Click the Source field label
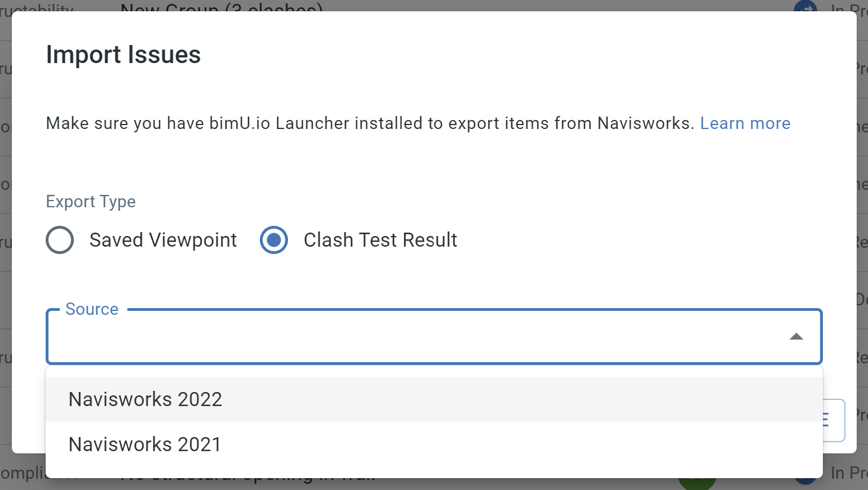Viewport: 868px width, 490px height. pyautogui.click(x=92, y=309)
